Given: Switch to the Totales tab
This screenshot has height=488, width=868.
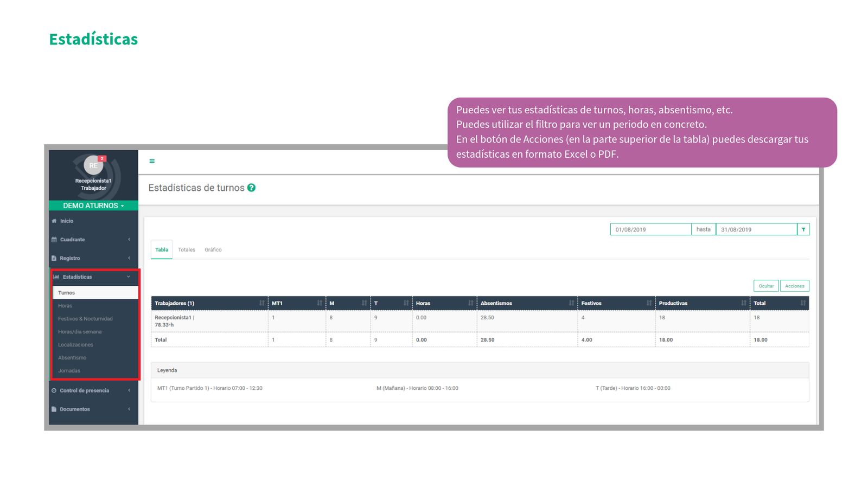Looking at the screenshot, I should pos(187,250).
